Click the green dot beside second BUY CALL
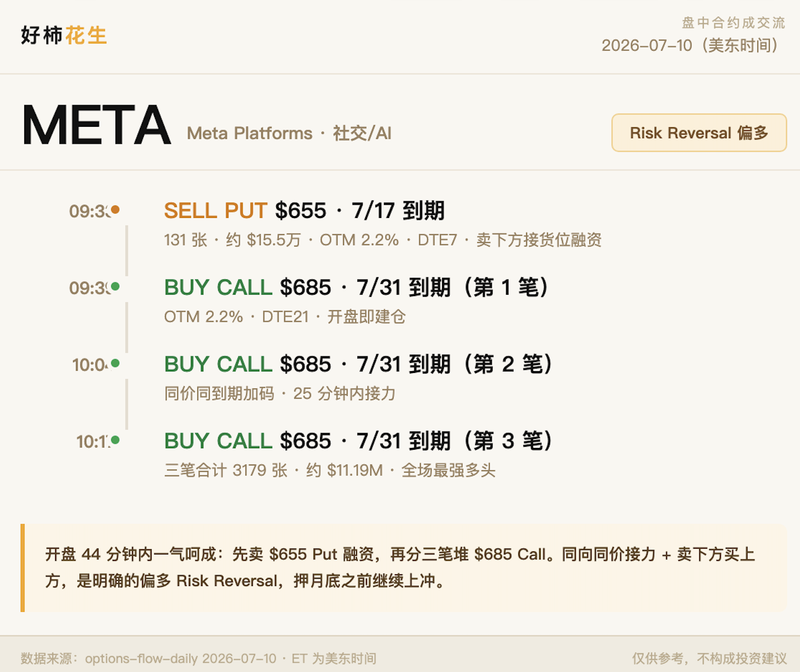800x672 pixels. [115, 363]
